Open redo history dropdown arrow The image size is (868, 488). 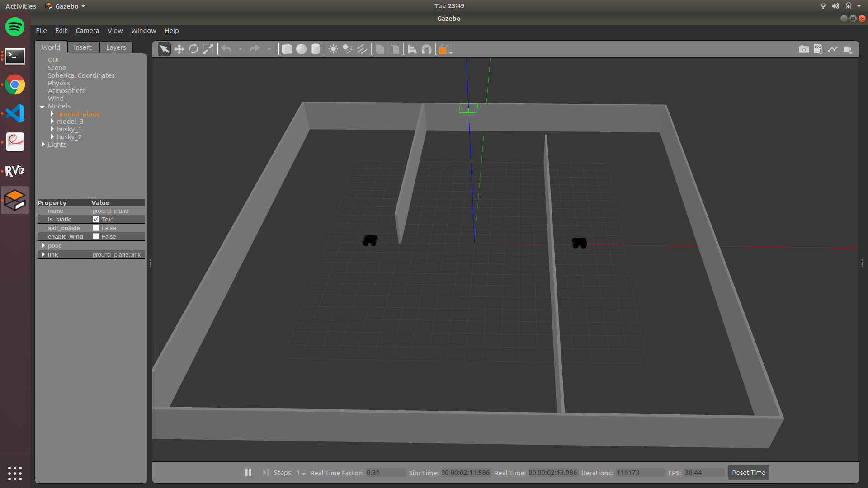click(x=269, y=49)
